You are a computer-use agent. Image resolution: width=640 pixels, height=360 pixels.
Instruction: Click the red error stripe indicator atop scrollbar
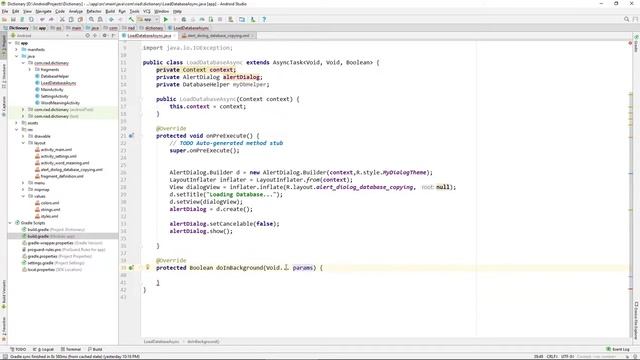coord(630,43)
